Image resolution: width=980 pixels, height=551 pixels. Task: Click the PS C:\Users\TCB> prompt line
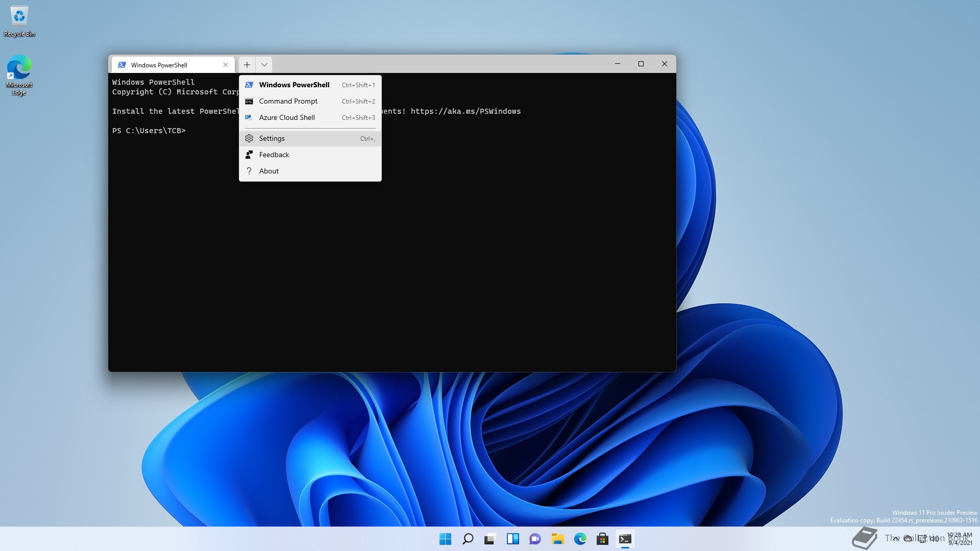click(149, 131)
